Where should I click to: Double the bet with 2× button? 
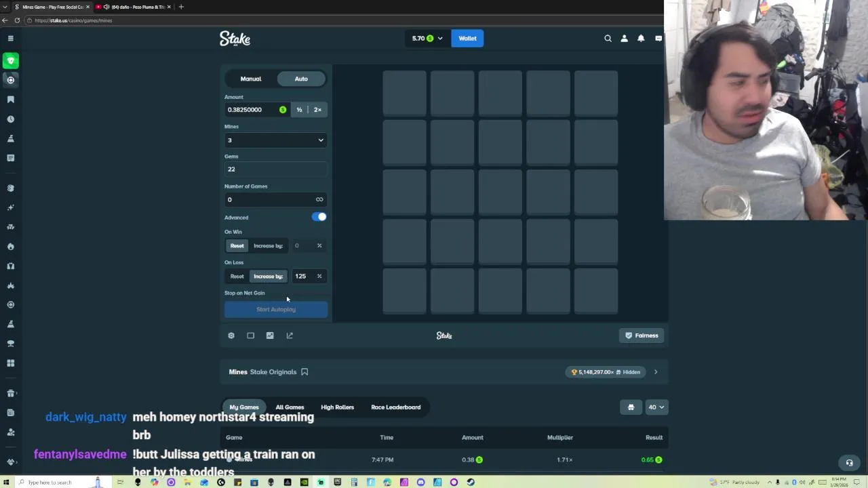tap(317, 110)
